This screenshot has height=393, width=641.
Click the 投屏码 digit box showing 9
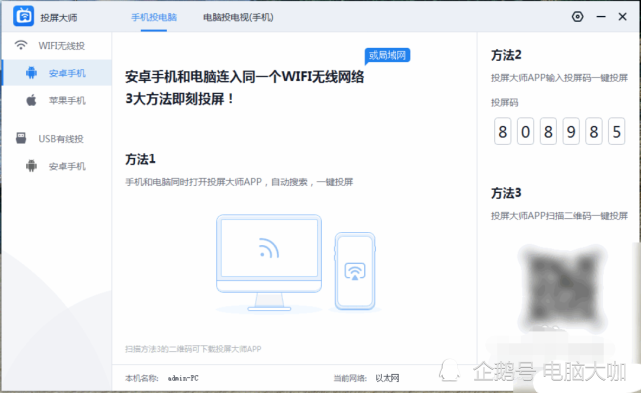571,131
